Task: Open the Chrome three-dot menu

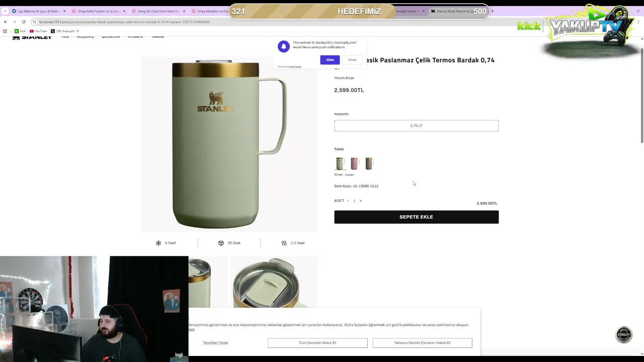Action: tap(638, 22)
